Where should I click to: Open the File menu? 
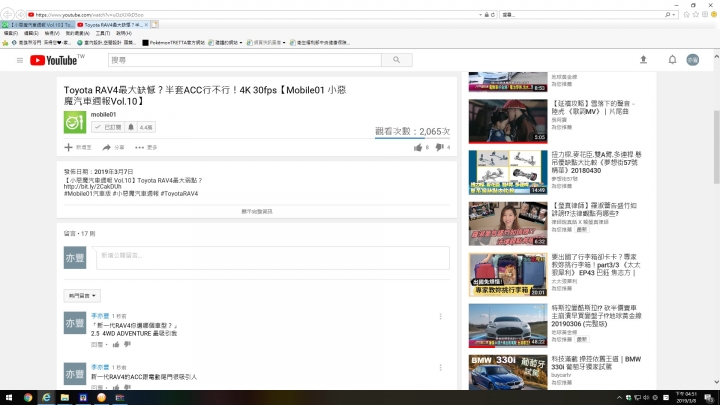(x=11, y=34)
